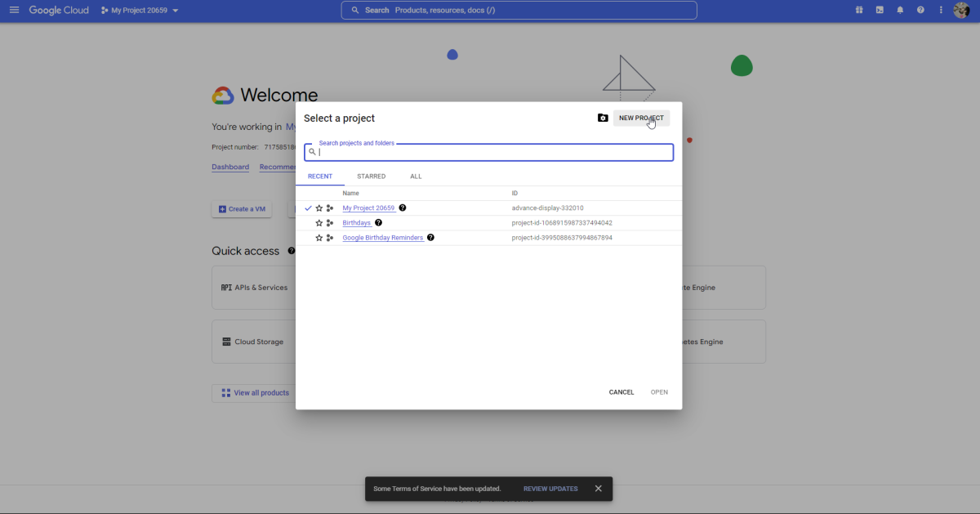Select the project-id-1068915987337494042 text
The width and height of the screenshot is (980, 514).
562,223
